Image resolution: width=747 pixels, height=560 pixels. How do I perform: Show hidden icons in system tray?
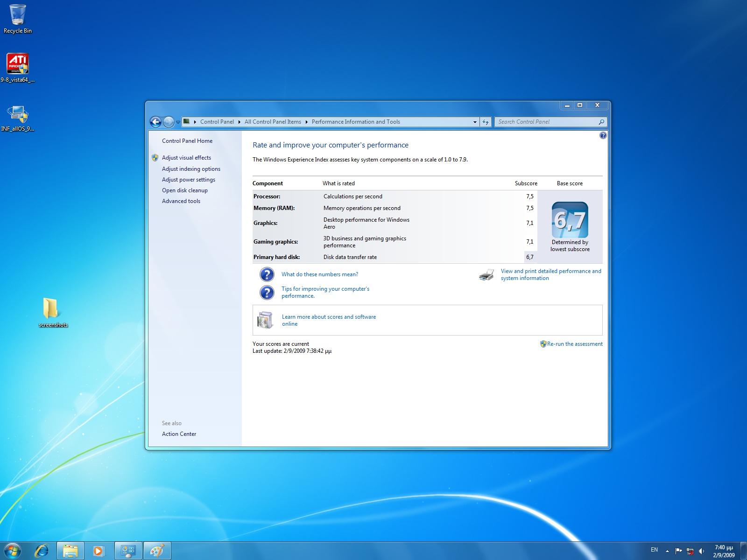pyautogui.click(x=667, y=551)
